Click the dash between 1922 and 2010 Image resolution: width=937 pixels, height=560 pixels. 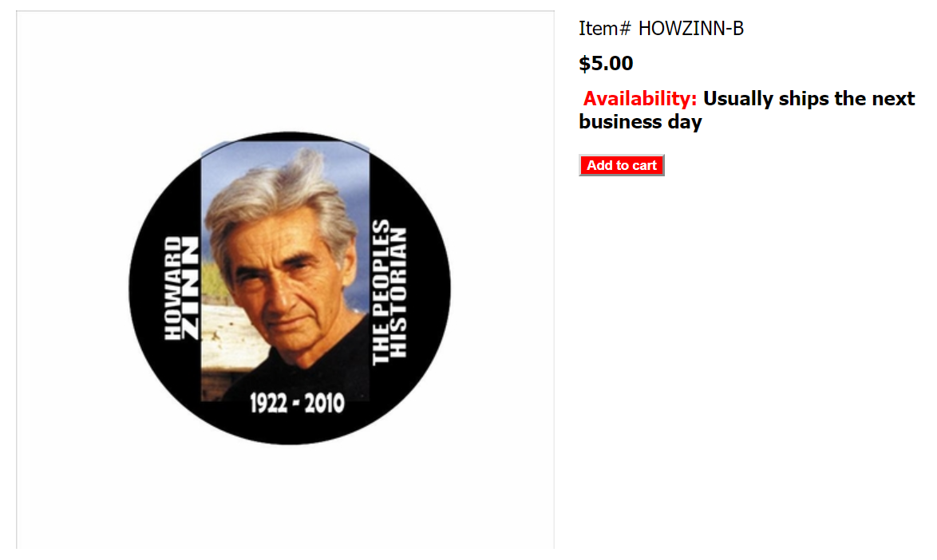tap(296, 404)
